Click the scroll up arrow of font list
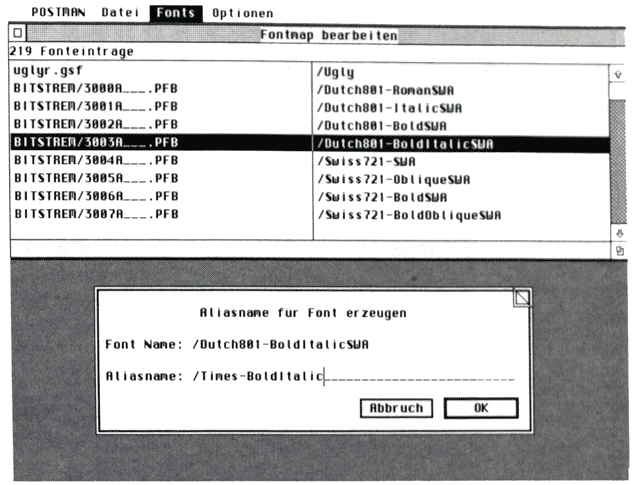 (619, 73)
